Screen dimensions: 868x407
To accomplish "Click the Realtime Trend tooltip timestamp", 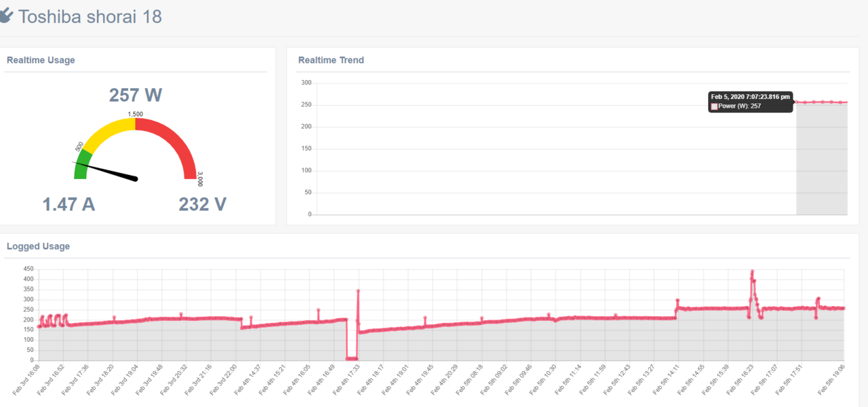I will [x=750, y=97].
